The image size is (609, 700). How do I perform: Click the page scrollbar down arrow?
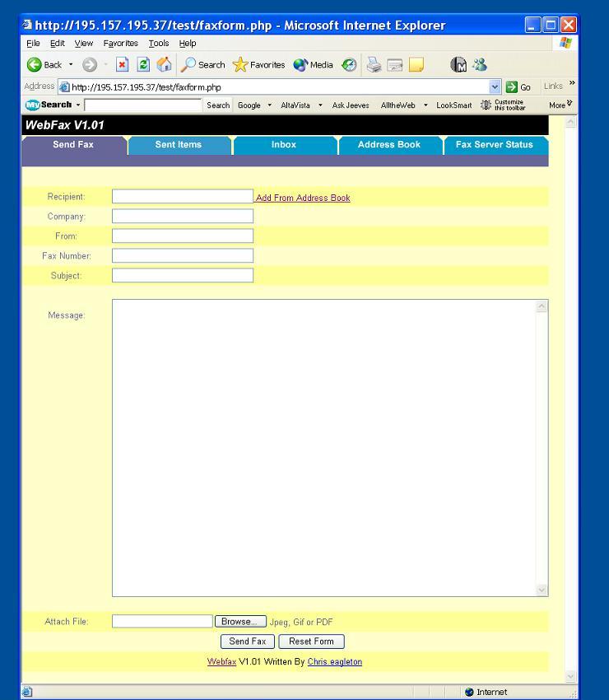[570, 676]
